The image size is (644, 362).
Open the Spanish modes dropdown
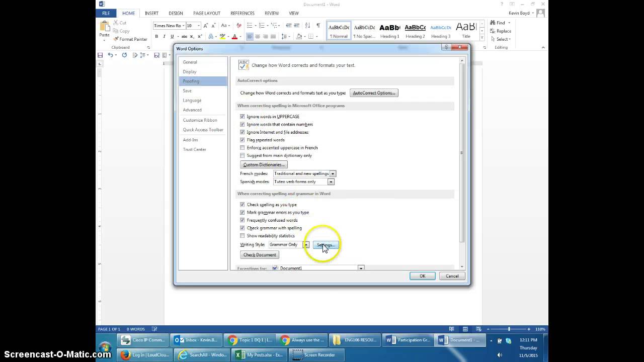(331, 182)
